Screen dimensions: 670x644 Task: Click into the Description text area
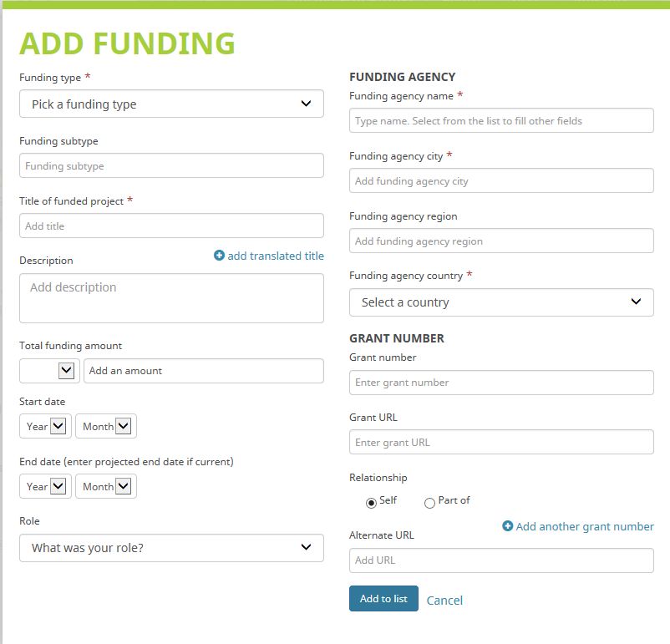click(x=171, y=297)
